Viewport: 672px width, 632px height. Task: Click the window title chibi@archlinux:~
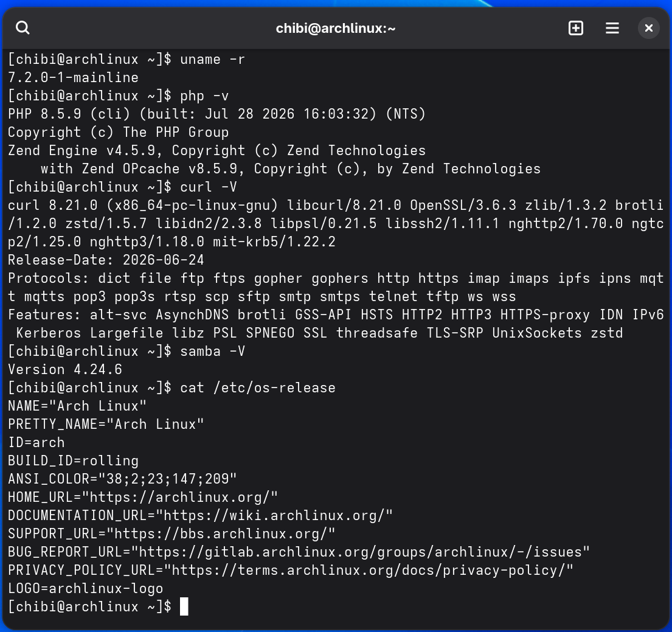point(336,29)
